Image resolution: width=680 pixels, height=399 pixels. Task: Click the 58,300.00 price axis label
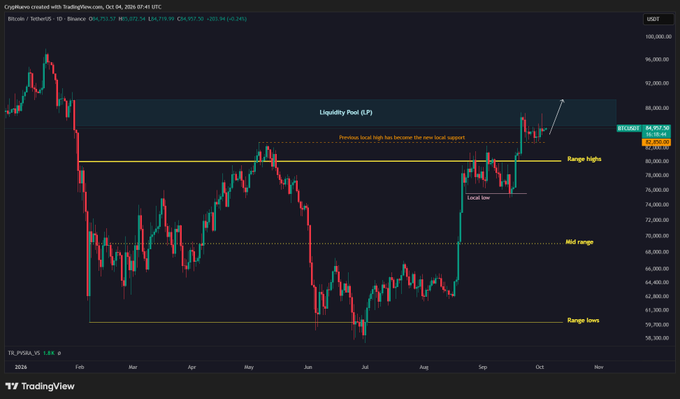[658, 338]
